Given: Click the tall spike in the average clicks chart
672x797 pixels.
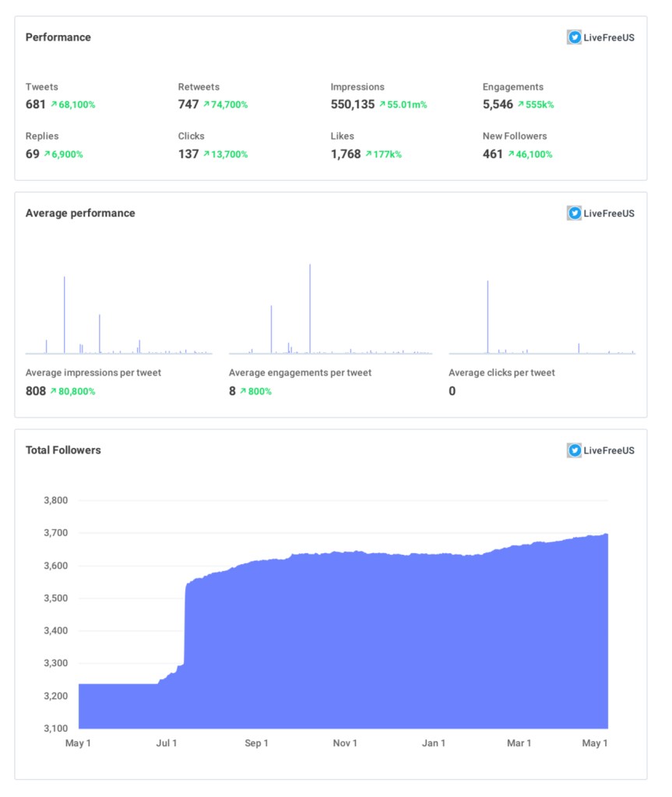Looking at the screenshot, I should (487, 316).
